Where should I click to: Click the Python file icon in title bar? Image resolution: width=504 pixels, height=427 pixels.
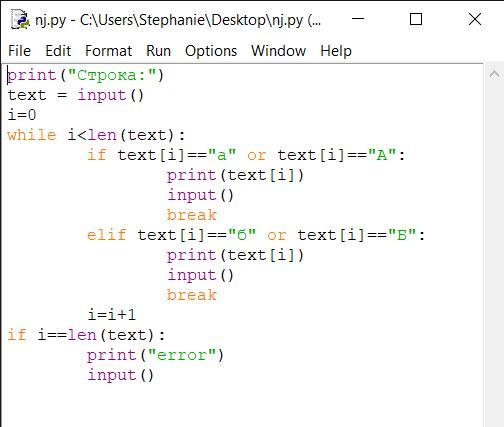pyautogui.click(x=19, y=19)
